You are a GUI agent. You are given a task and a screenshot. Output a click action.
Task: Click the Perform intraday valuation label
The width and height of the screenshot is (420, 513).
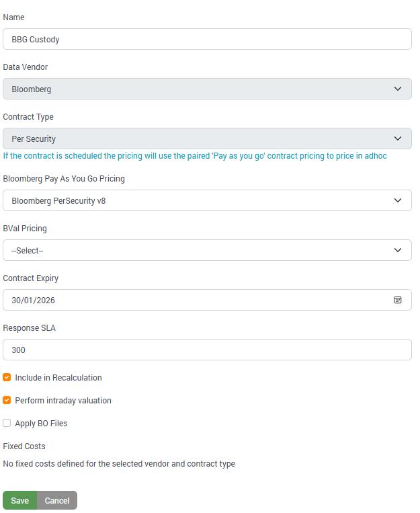[x=63, y=401]
